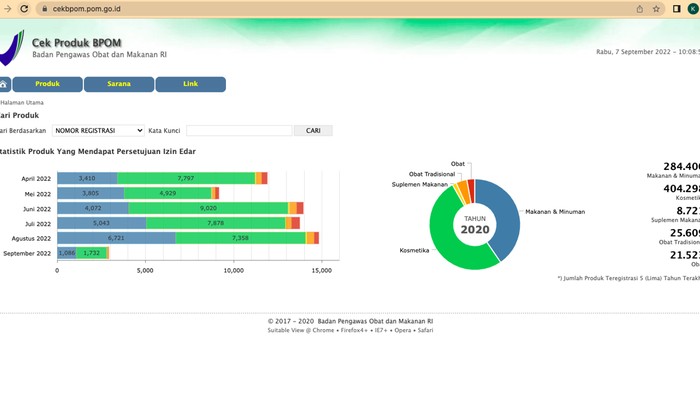Click the share icon in address bar
The image size is (700, 394).
640,9
